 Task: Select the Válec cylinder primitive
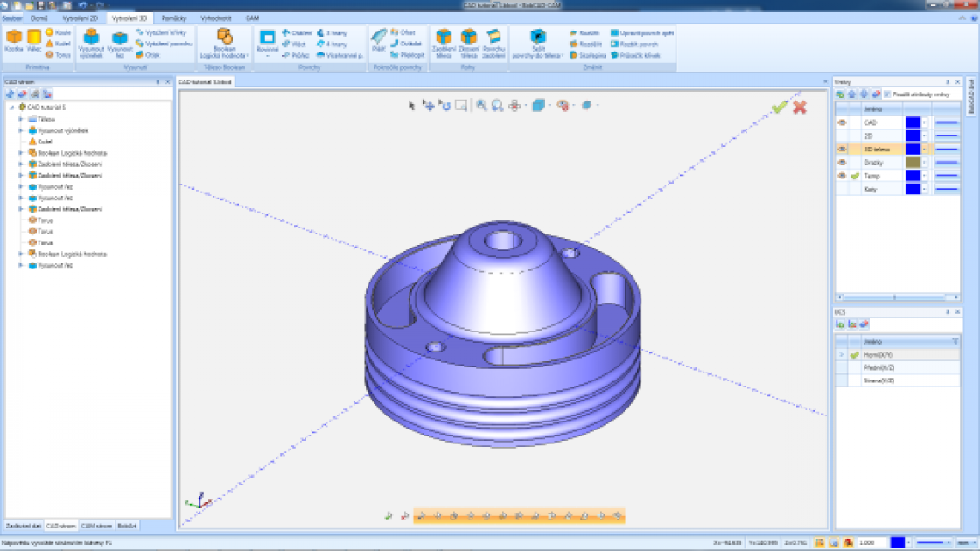point(34,41)
